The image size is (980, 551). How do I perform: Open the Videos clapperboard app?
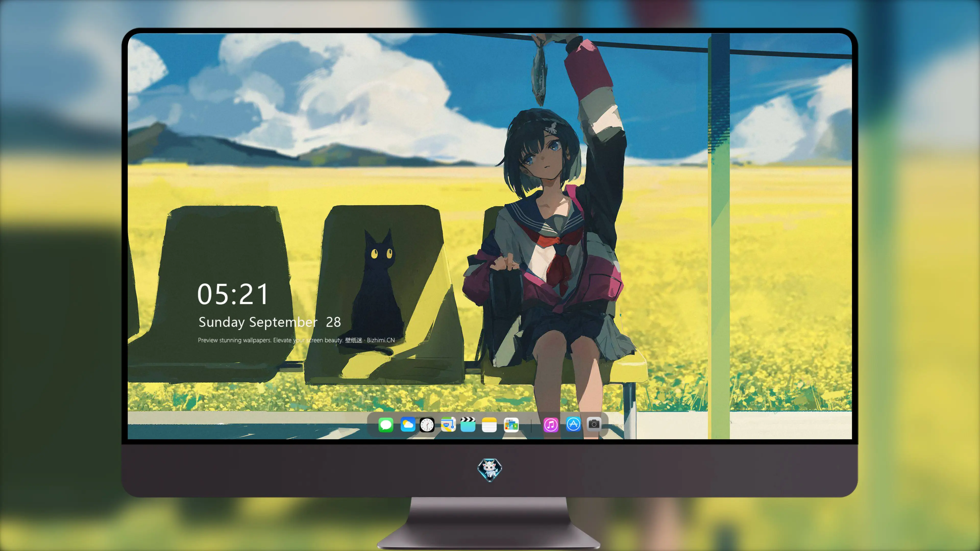click(468, 424)
